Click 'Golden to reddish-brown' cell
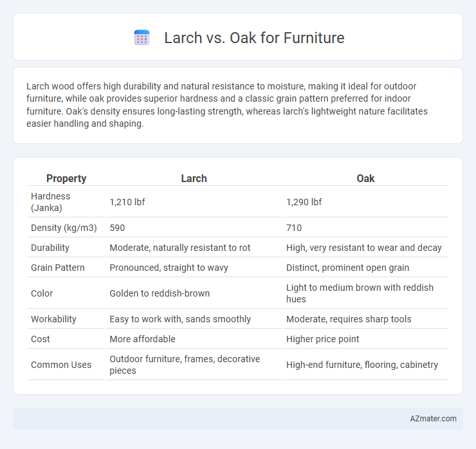The width and height of the screenshot is (476, 449). [x=160, y=293]
